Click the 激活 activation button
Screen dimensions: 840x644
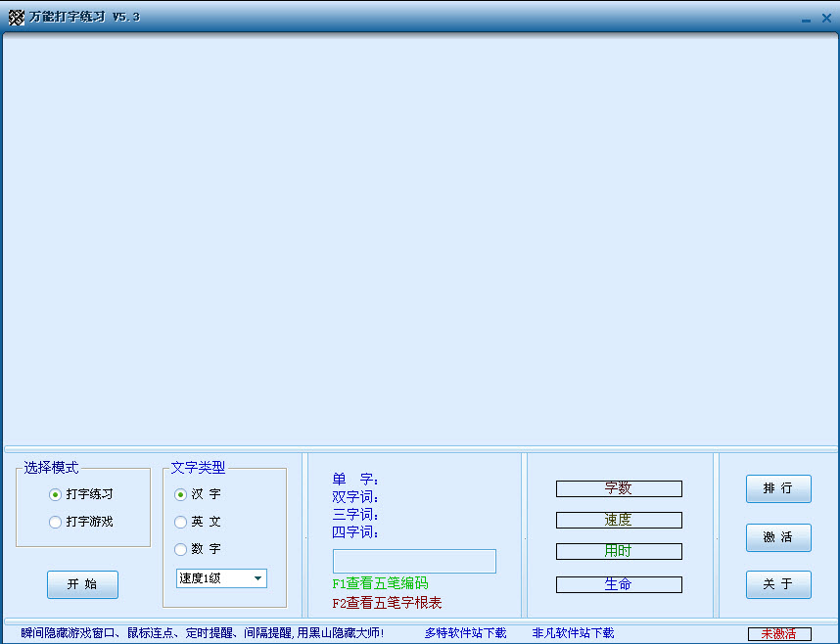pyautogui.click(x=778, y=537)
